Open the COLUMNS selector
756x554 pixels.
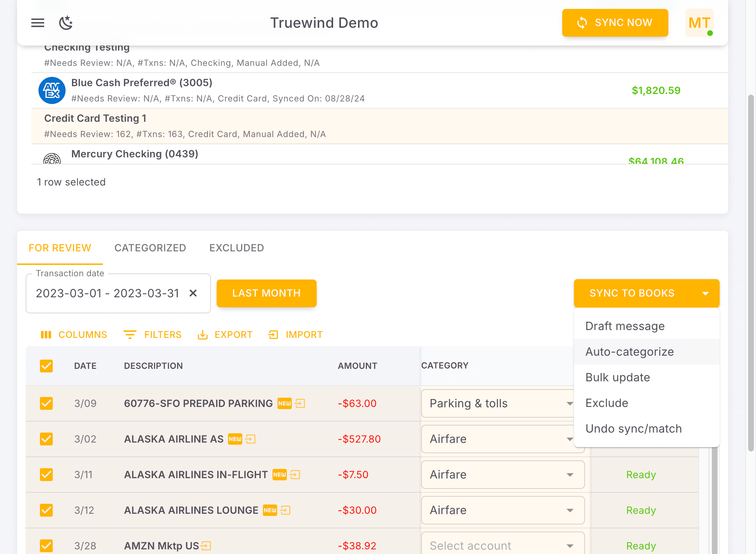[x=74, y=335]
